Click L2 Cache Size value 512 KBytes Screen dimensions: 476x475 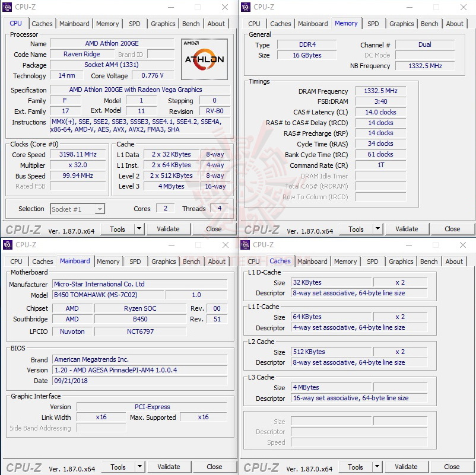331,352
